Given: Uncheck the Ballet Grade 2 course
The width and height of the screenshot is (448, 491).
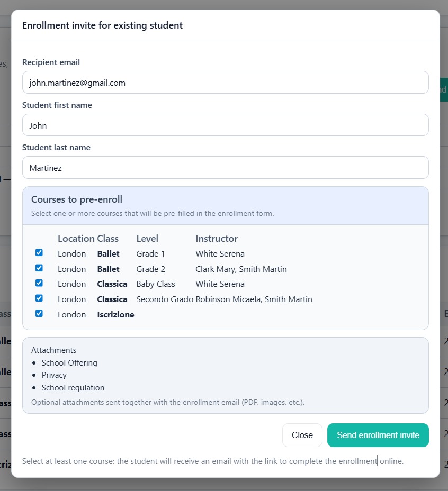Looking at the screenshot, I should click(39, 268).
